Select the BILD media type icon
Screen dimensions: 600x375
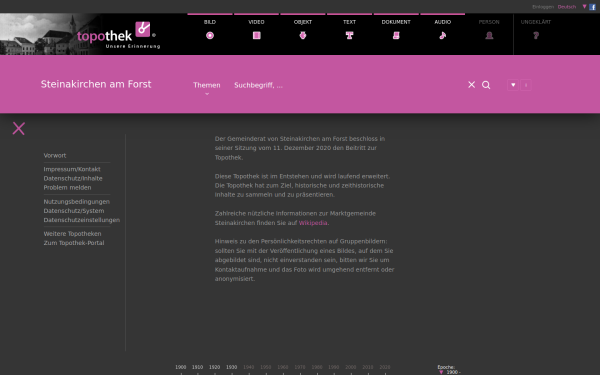pyautogui.click(x=210, y=36)
